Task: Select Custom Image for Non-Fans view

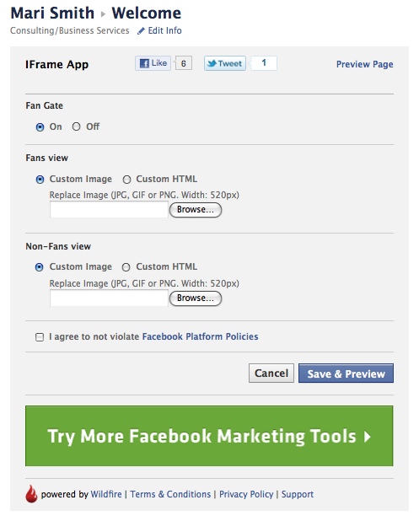Action: [40, 267]
